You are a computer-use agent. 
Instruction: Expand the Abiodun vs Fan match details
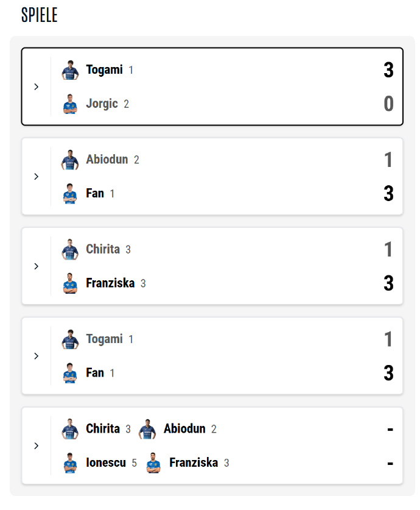coord(37,176)
